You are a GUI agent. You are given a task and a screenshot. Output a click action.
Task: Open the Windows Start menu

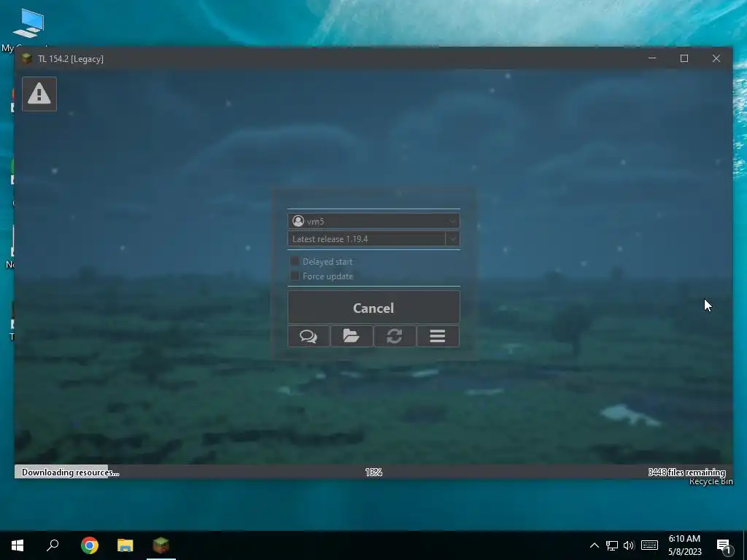tap(18, 545)
